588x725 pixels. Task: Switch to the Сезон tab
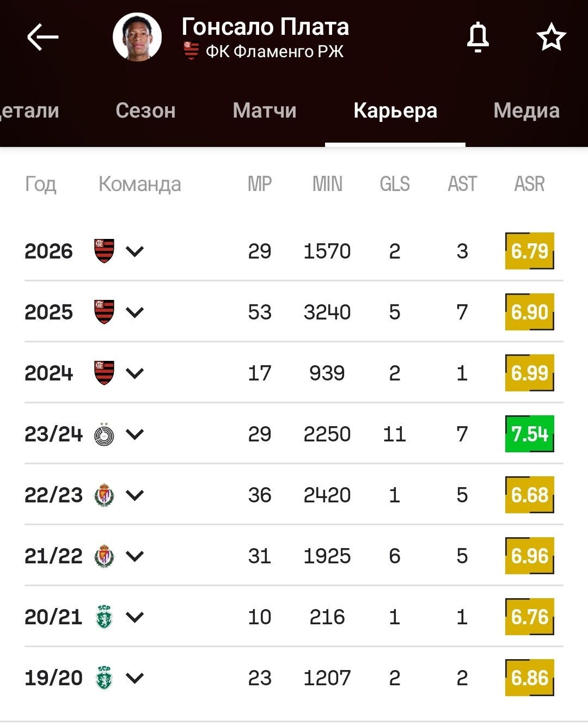point(145,110)
